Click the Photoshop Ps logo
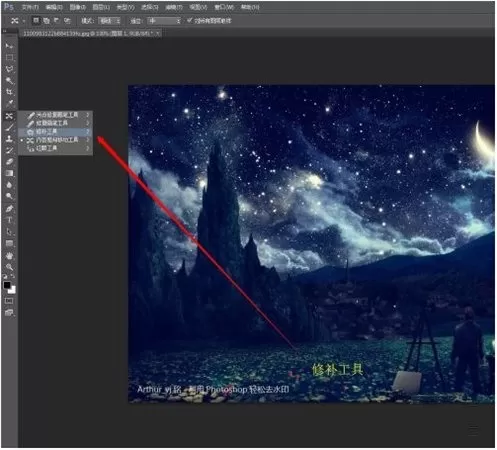The height and width of the screenshot is (450, 497). coord(9,6)
